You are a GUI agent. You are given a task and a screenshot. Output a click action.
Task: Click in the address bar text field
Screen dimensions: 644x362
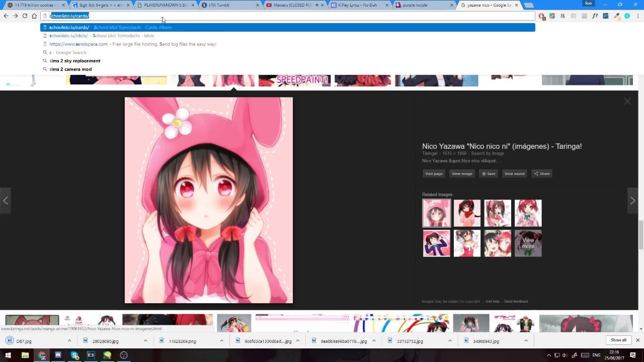tap(288, 16)
